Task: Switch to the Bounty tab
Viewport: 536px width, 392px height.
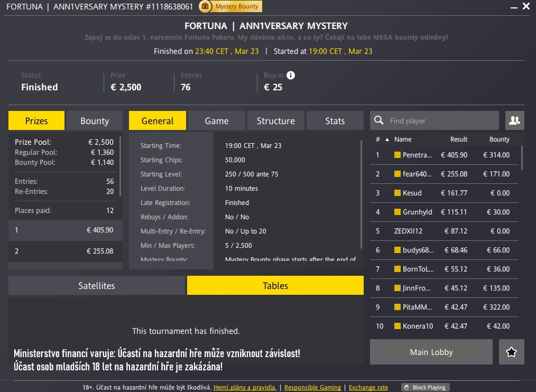Action: click(x=94, y=121)
